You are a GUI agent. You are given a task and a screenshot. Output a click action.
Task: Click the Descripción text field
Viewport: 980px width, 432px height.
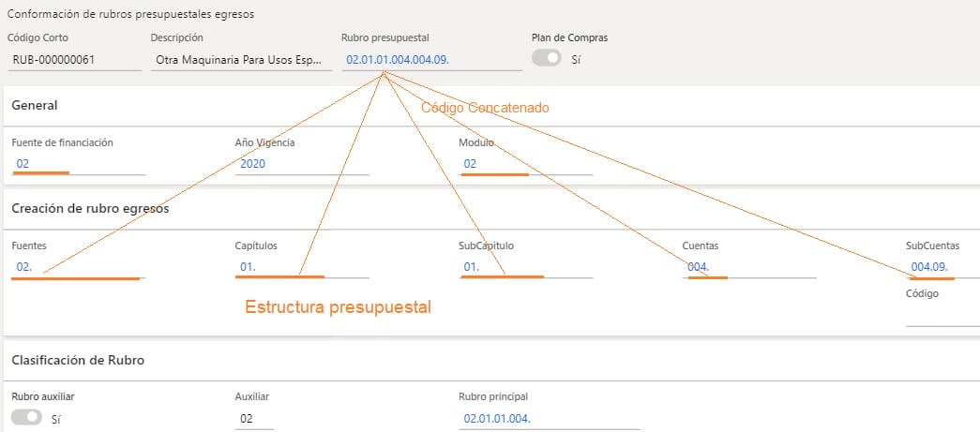pyautogui.click(x=240, y=60)
